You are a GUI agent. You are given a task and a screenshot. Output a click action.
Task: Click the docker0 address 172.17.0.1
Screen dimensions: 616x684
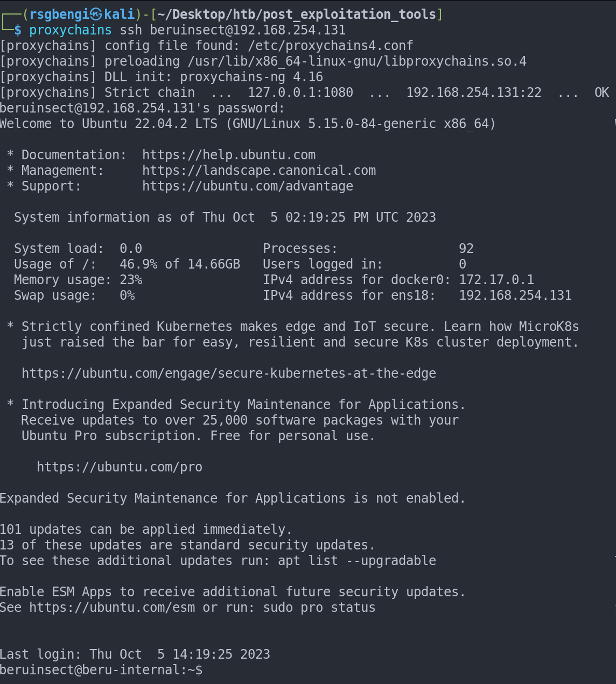tap(496, 280)
